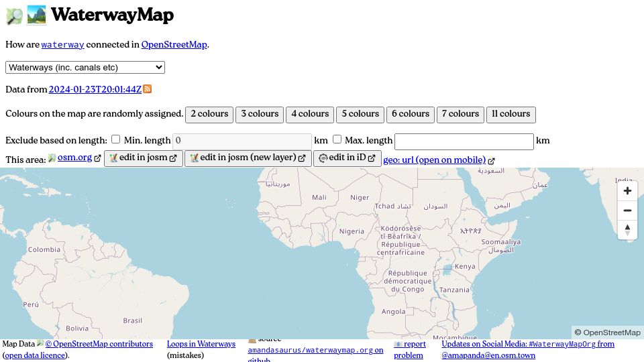
Task: Select the 6 colours button
Action: point(411,115)
